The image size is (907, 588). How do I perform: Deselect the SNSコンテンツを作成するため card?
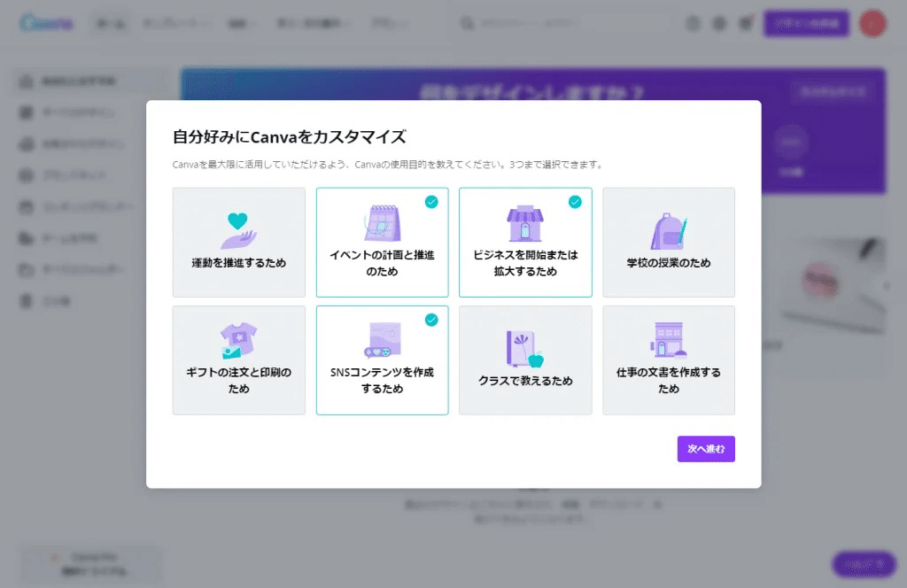[x=383, y=360]
